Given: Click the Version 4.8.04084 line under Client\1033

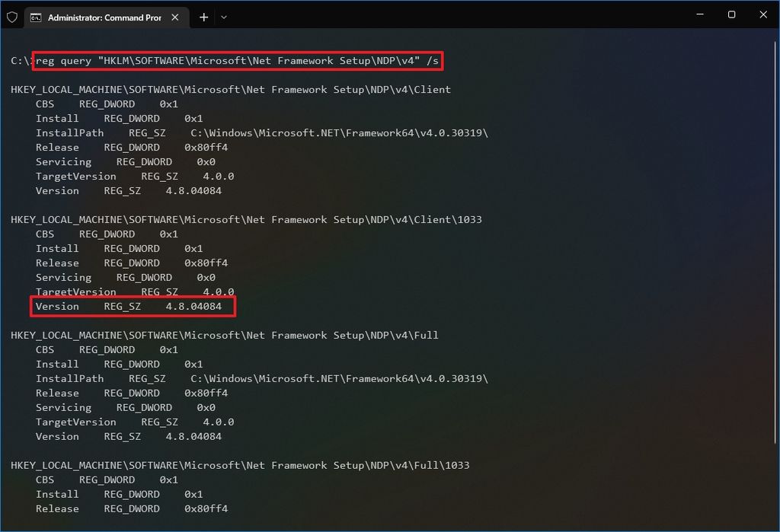Looking at the screenshot, I should [129, 307].
